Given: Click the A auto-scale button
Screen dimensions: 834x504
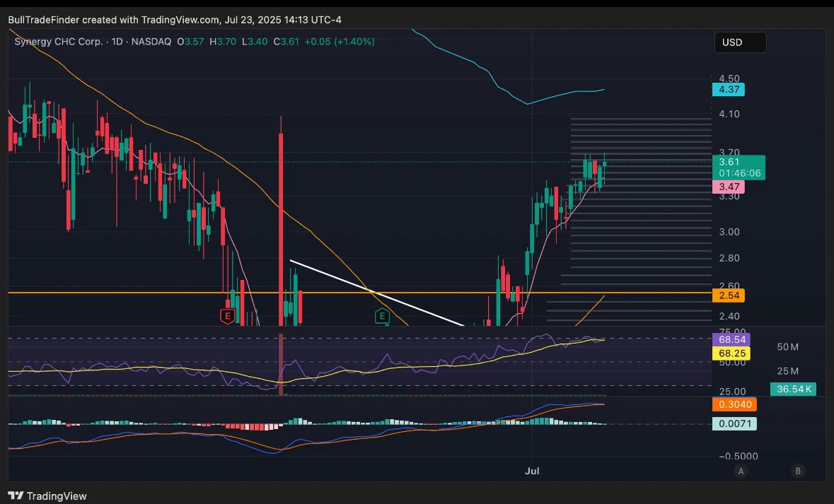Looking at the screenshot, I should 741,471.
